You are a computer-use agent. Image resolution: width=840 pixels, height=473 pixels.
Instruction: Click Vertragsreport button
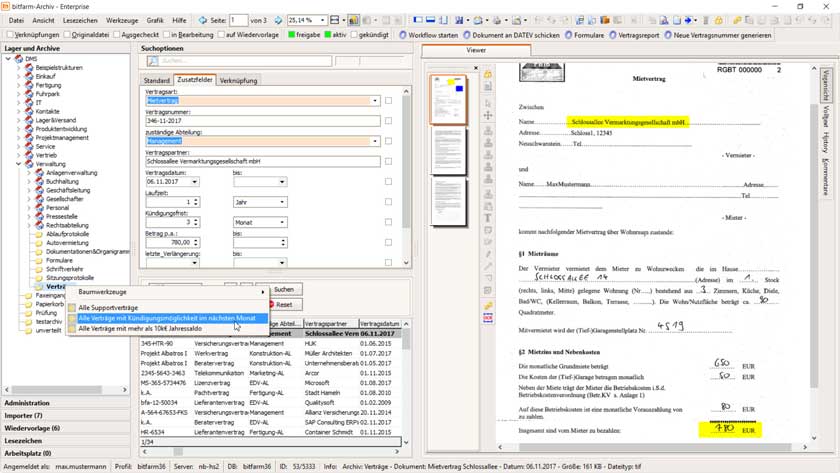635,35
